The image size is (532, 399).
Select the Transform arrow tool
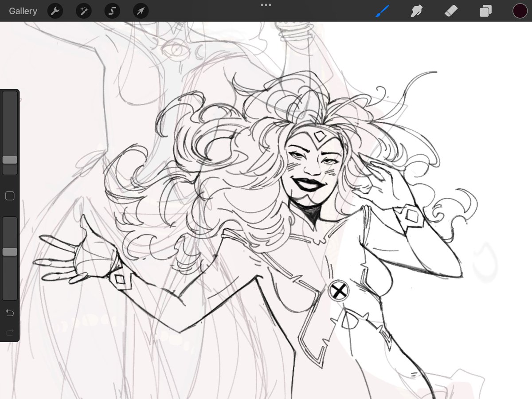pyautogui.click(x=141, y=11)
